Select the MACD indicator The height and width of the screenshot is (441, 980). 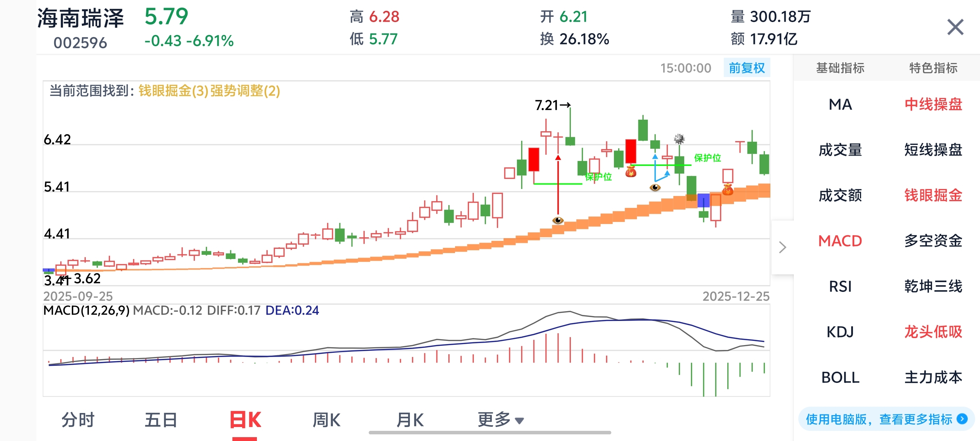click(840, 241)
